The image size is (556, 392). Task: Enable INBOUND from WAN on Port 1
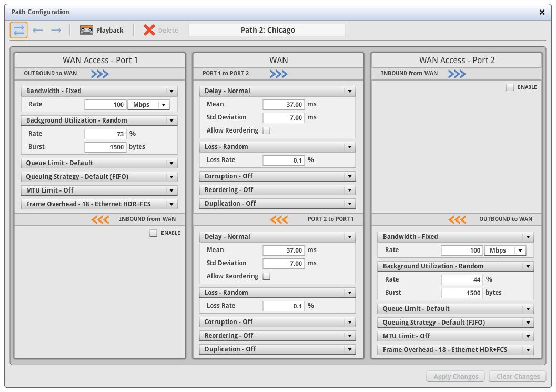(x=154, y=233)
